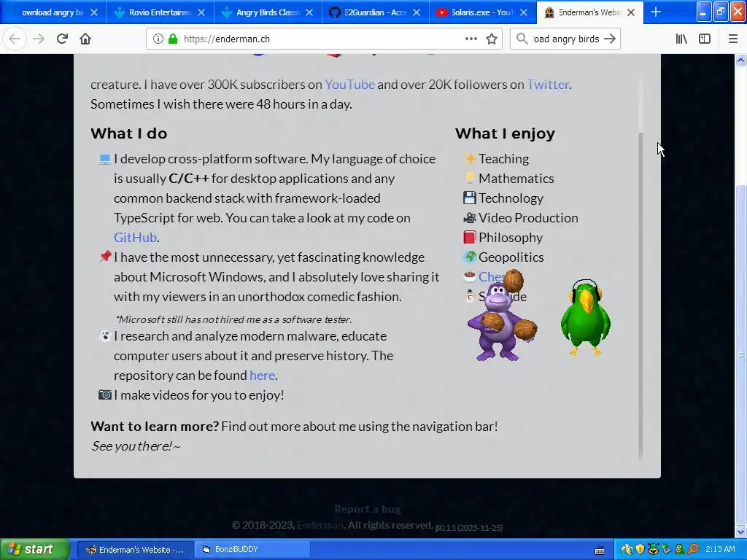Open the YouTube link
Screen dimensions: 747x560
click(349, 85)
